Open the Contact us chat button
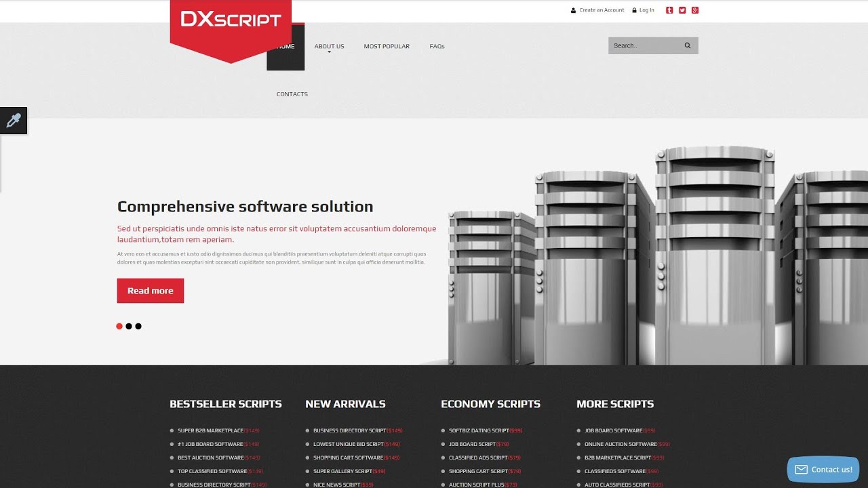This screenshot has height=488, width=868. 823,470
